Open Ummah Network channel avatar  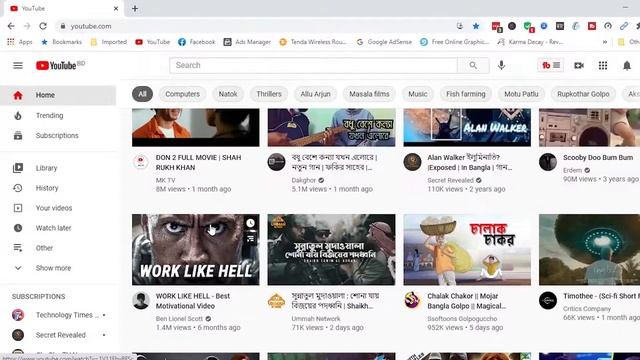point(276,300)
